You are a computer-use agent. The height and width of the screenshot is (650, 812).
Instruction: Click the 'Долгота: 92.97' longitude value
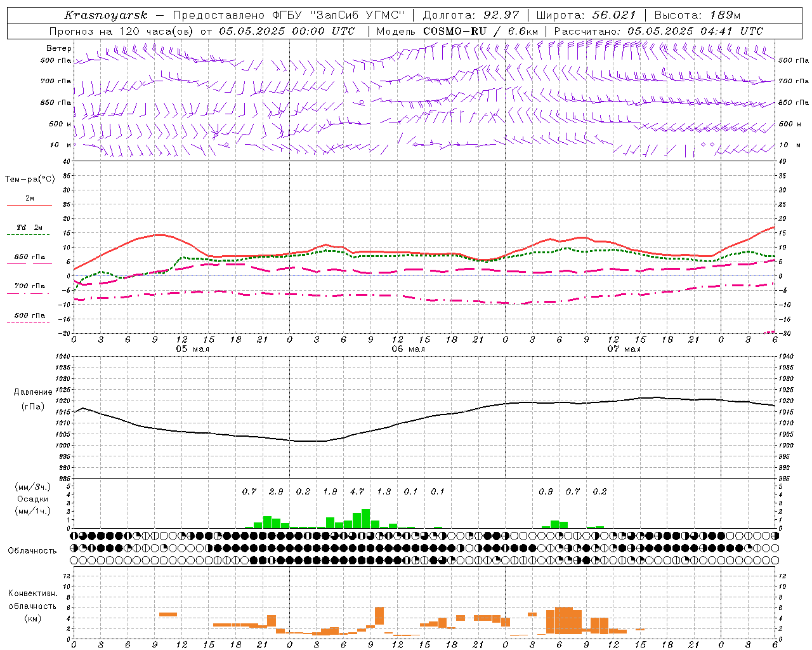pos(471,15)
